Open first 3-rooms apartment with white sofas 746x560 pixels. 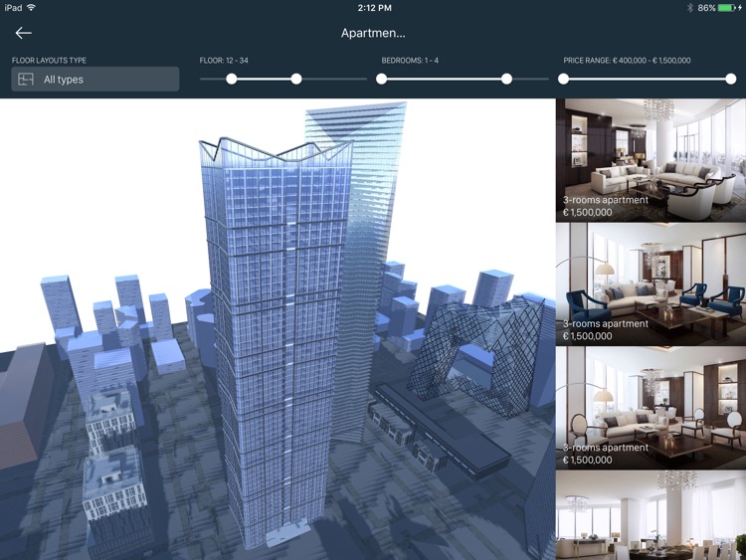pyautogui.click(x=651, y=160)
